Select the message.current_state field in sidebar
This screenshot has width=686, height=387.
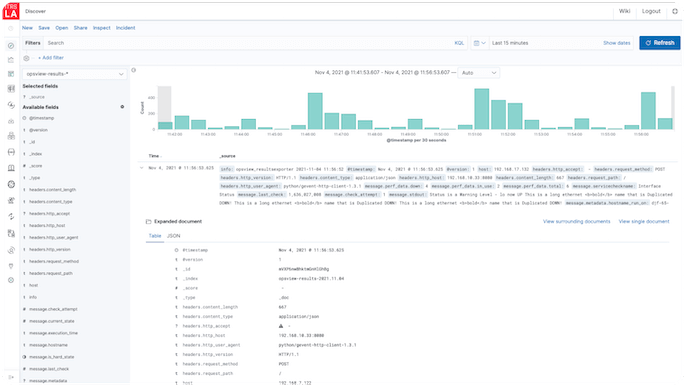tap(52, 321)
